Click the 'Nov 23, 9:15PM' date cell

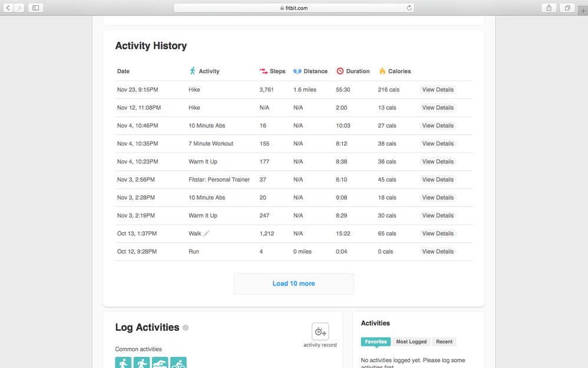pyautogui.click(x=138, y=90)
